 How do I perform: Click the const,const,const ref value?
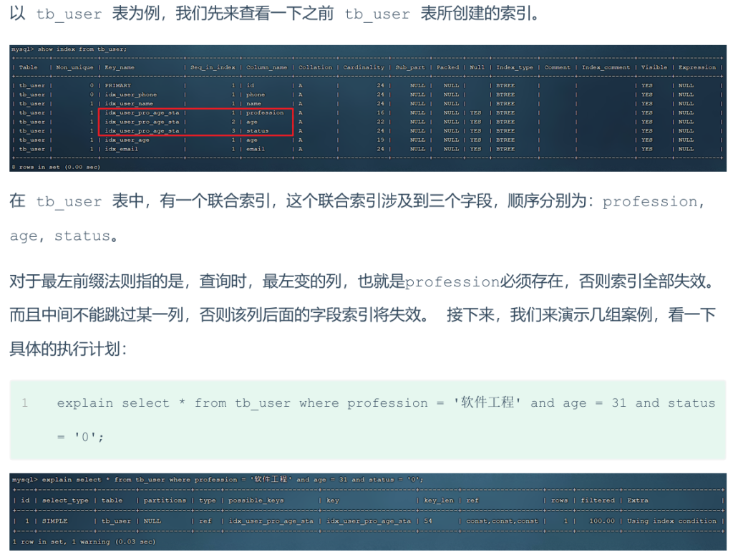pyautogui.click(x=501, y=521)
